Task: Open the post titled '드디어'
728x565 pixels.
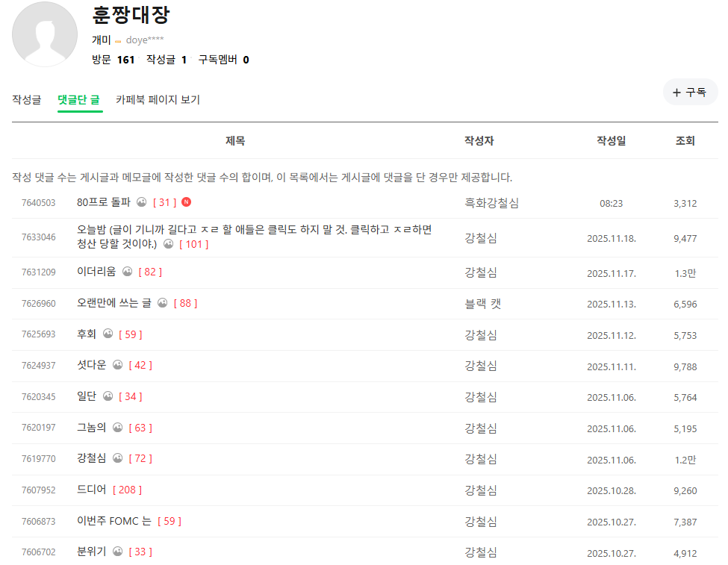Action: coord(92,490)
